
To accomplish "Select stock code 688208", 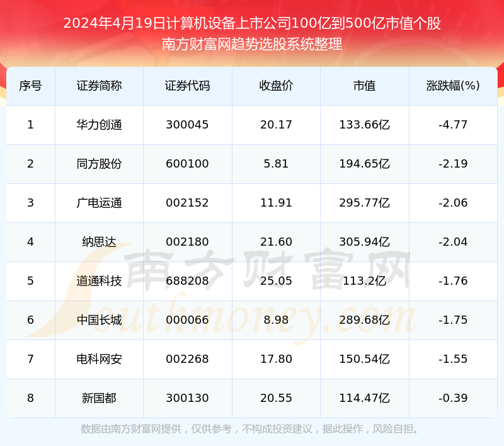I will point(187,281).
